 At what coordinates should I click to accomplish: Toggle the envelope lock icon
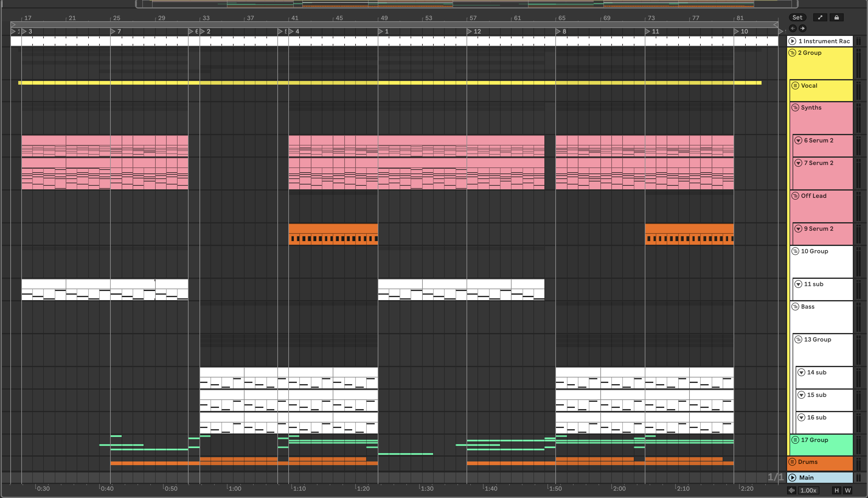click(836, 17)
